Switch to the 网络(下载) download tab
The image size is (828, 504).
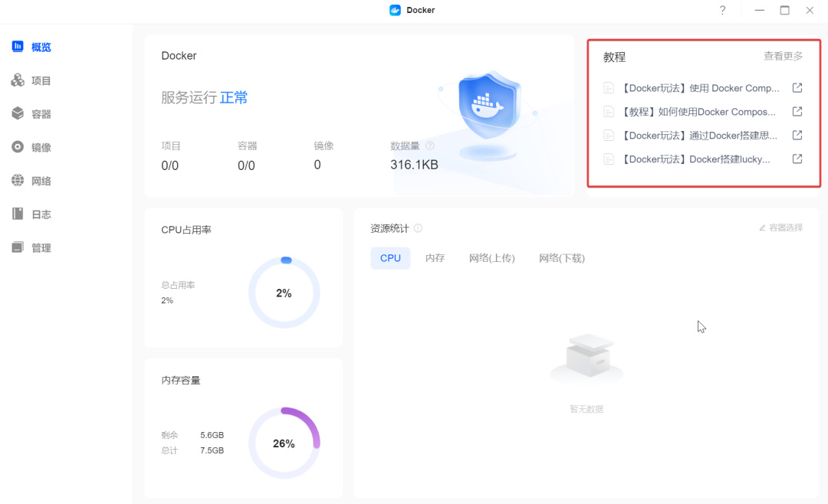(x=562, y=258)
